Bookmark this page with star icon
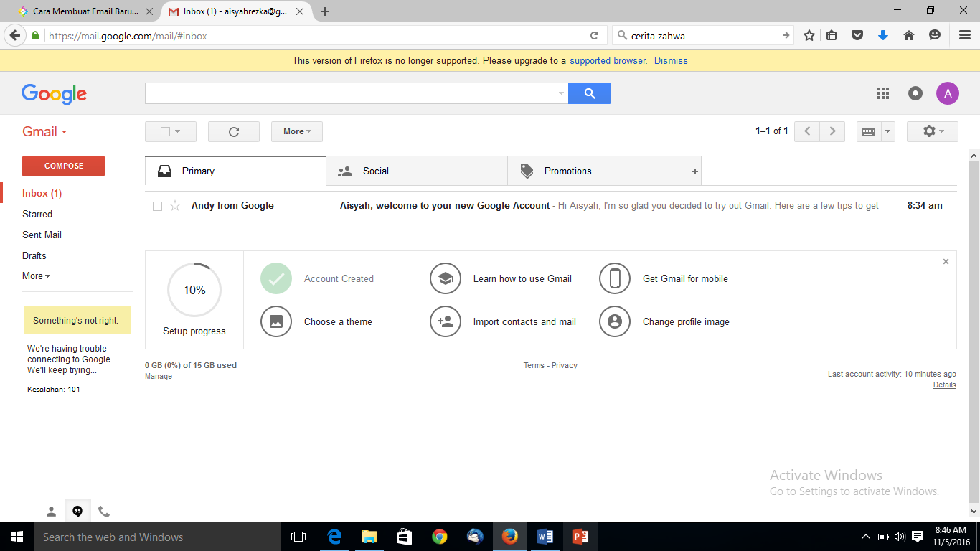Image resolution: width=980 pixels, height=551 pixels. [809, 35]
